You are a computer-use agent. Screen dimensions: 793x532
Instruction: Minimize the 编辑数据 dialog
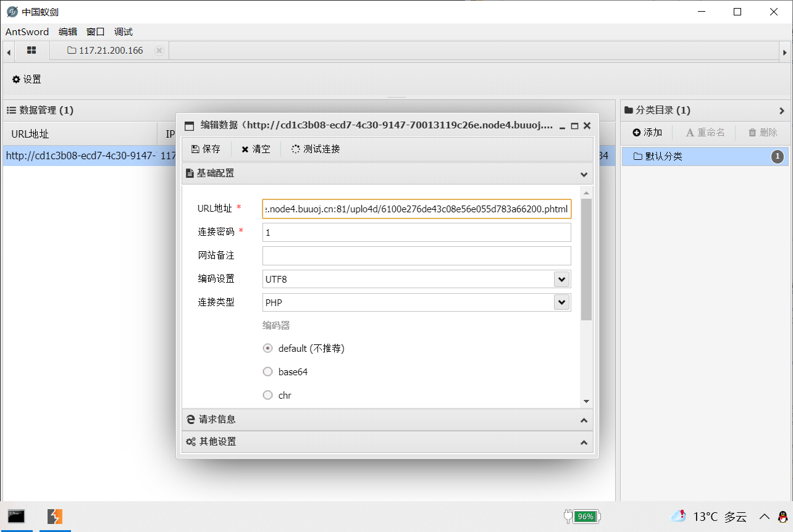(x=562, y=126)
